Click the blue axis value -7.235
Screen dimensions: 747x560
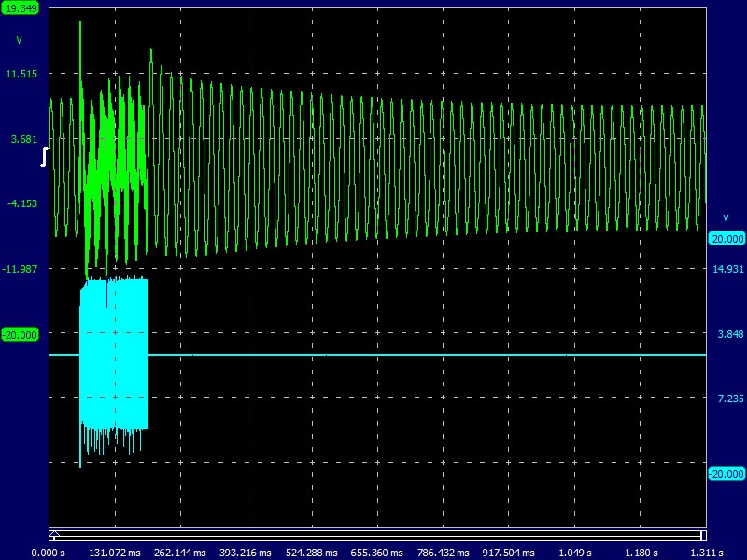point(729,399)
